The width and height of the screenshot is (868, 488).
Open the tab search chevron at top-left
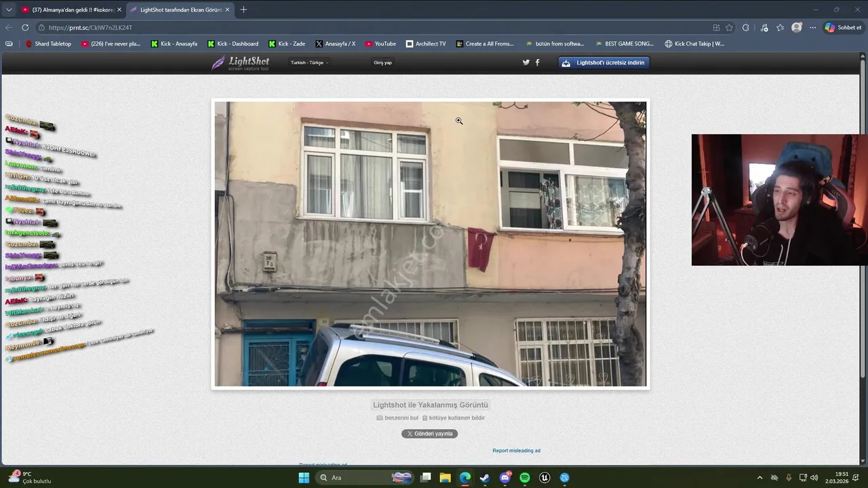[x=8, y=9]
